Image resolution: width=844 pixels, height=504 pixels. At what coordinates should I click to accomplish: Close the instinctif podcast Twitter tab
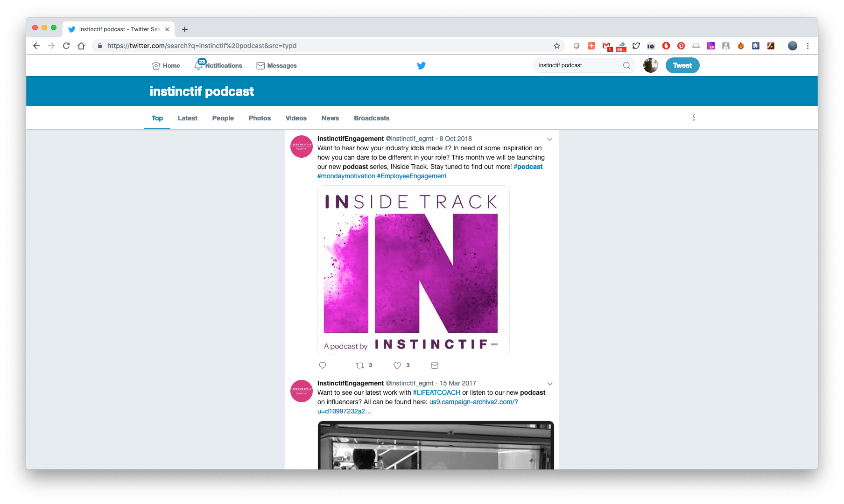(x=167, y=29)
